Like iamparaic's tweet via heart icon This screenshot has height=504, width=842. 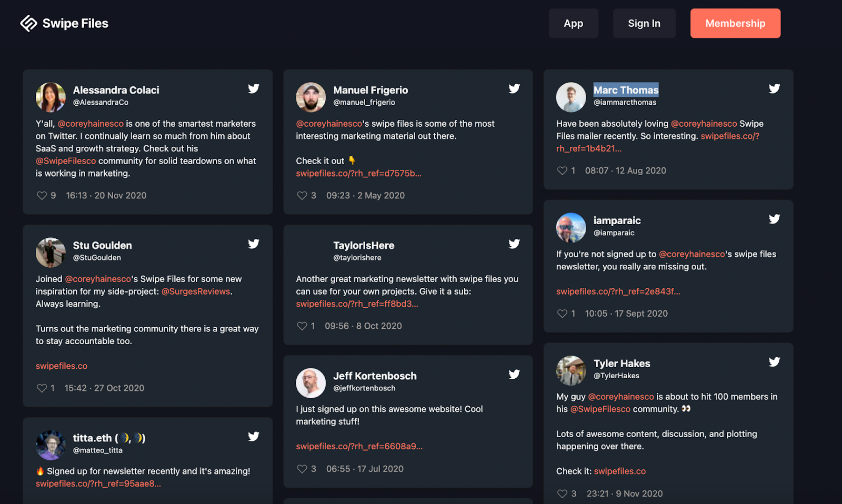[x=562, y=314]
